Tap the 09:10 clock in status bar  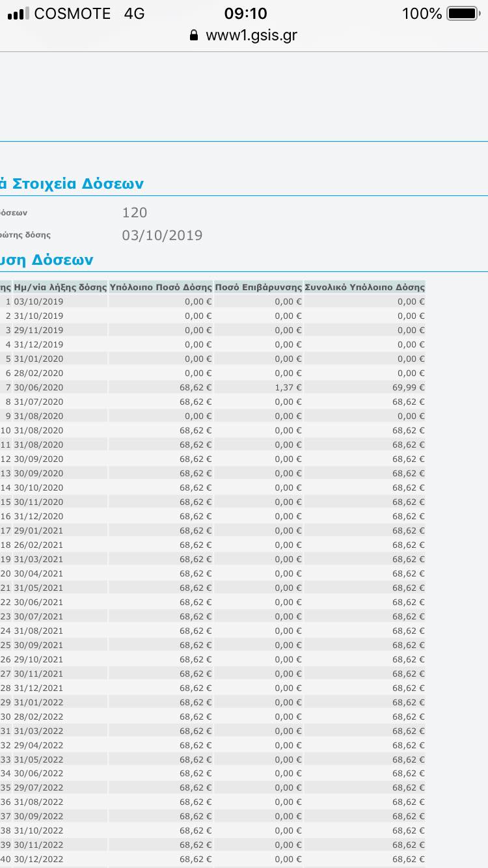245,14
